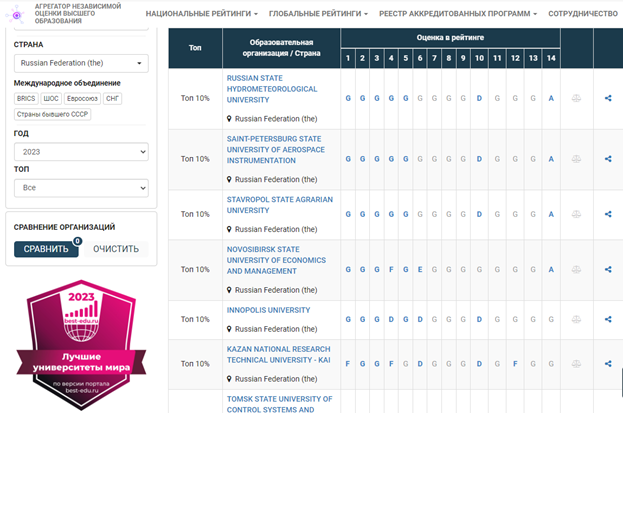
Task: Select the BRICS association tag
Action: tap(26, 98)
